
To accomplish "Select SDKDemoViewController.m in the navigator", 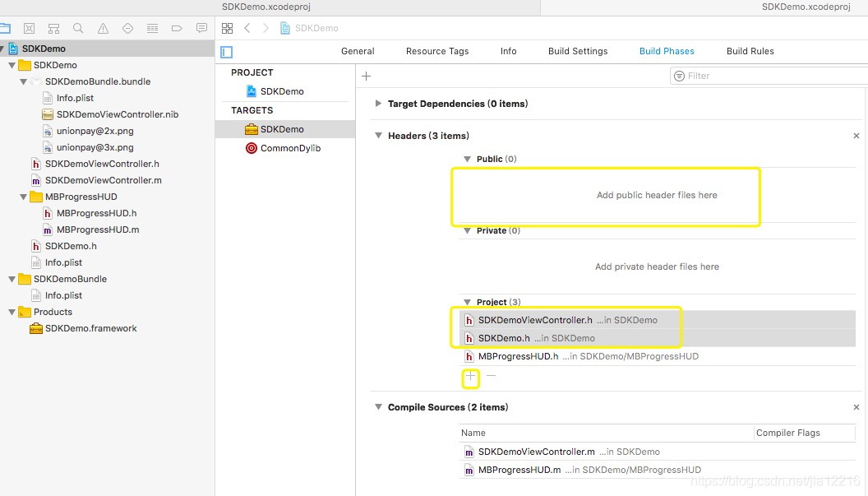I will click(x=104, y=180).
